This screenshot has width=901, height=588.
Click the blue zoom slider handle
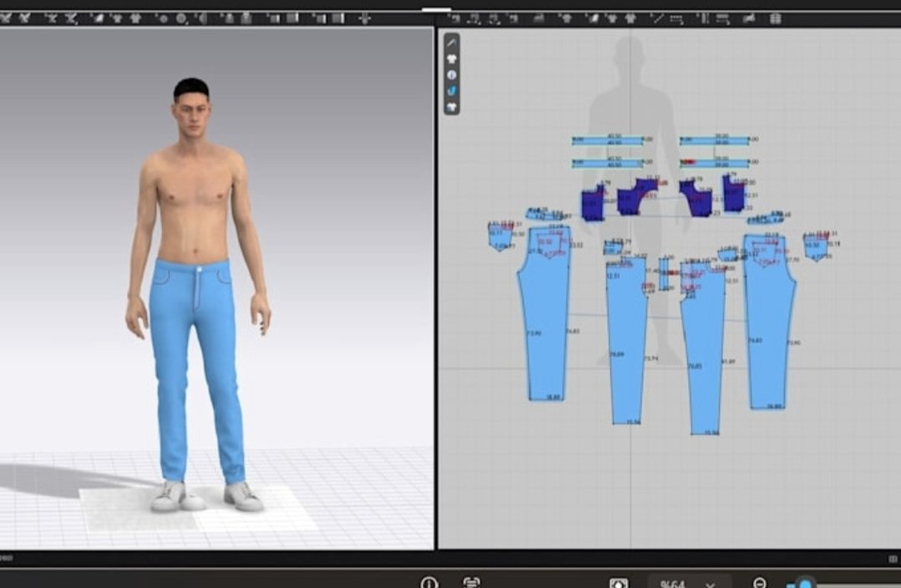(806, 584)
